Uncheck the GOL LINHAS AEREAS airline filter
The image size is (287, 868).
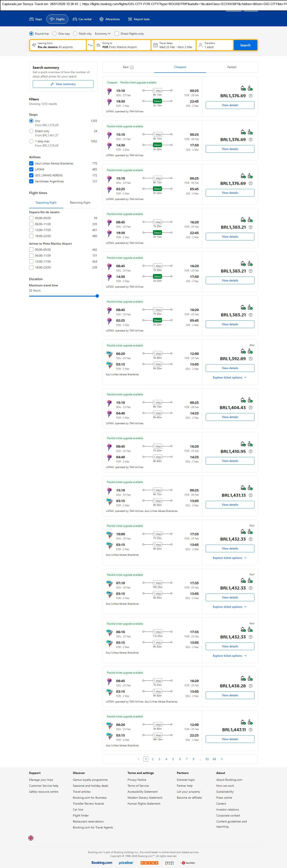tap(31, 175)
